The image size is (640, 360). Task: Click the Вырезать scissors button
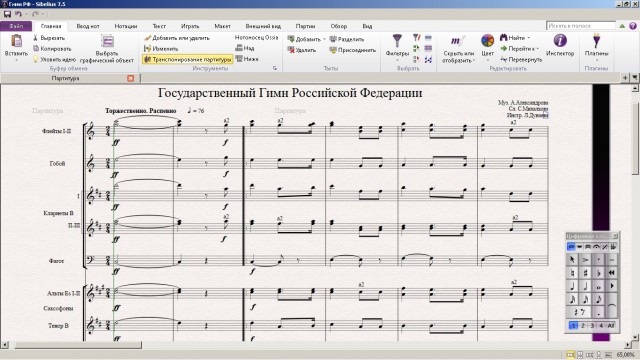point(49,38)
